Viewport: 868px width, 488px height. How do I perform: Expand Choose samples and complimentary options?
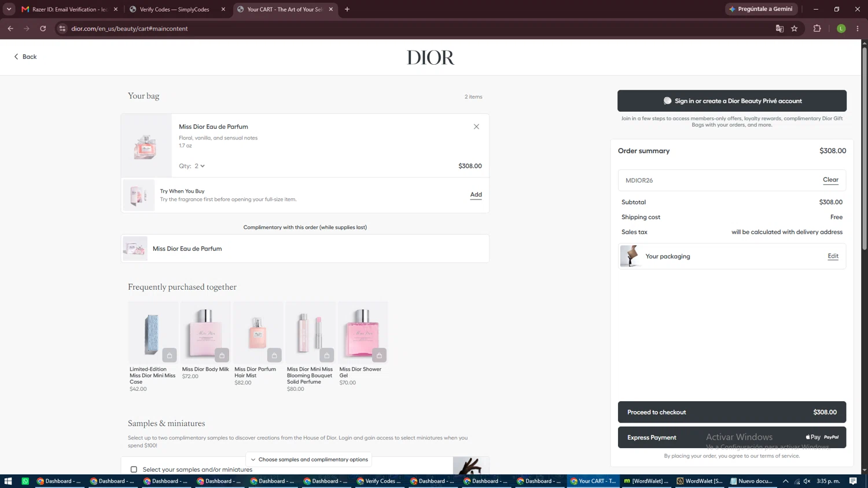[309, 460]
